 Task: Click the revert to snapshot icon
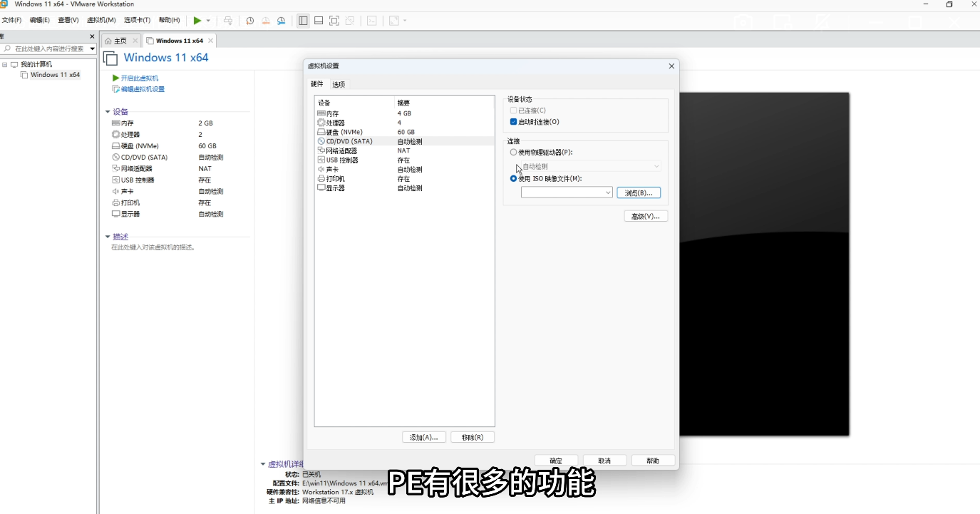[x=266, y=21]
